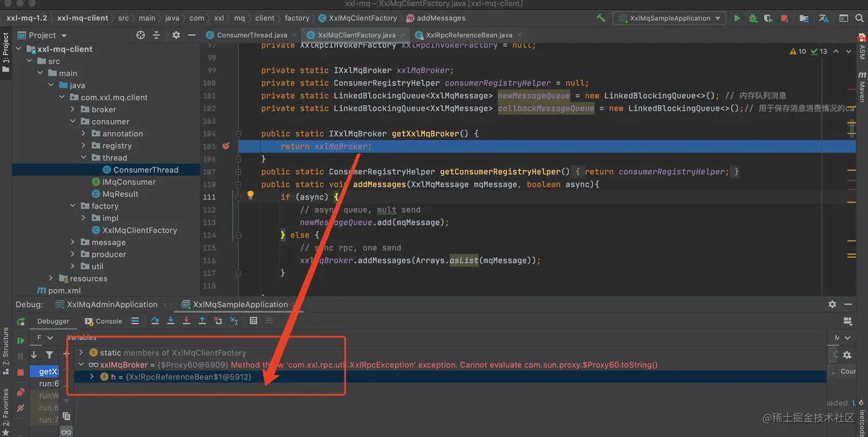Click the frames filter funnel icon

click(49, 355)
